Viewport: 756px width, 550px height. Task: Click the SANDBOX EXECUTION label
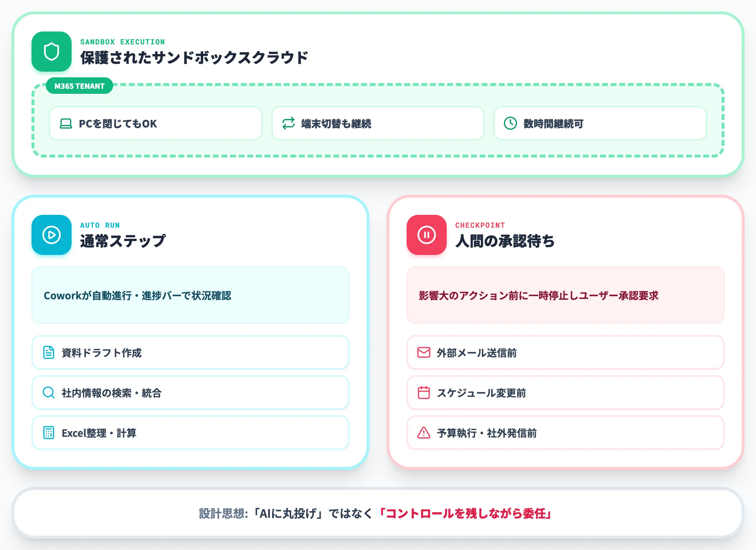click(122, 42)
